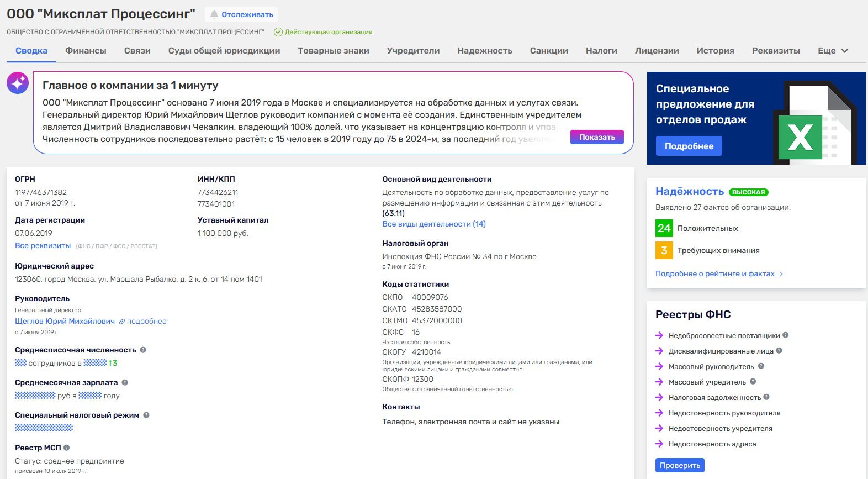The height and width of the screenshot is (479, 868).
Task: Switch to the Финансы tab
Action: 86,51
